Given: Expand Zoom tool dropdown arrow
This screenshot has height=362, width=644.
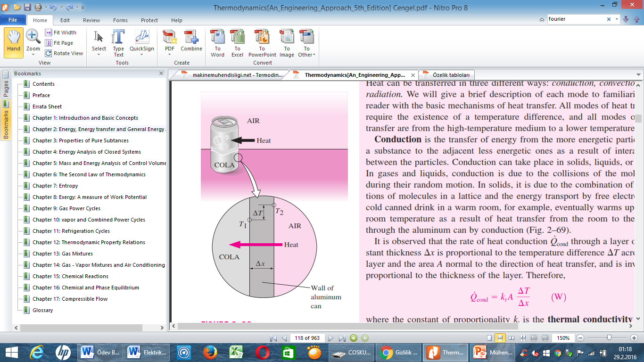Looking at the screenshot, I should click(x=33, y=55).
